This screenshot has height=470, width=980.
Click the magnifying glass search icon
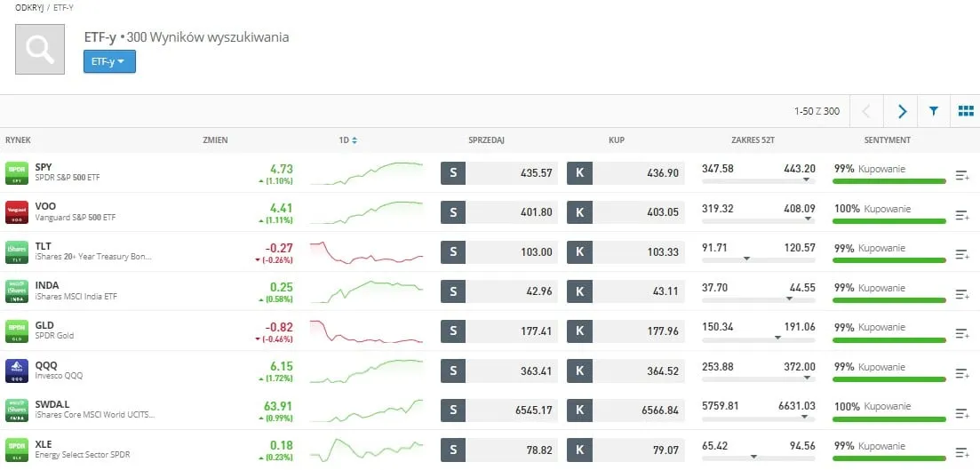(40, 50)
